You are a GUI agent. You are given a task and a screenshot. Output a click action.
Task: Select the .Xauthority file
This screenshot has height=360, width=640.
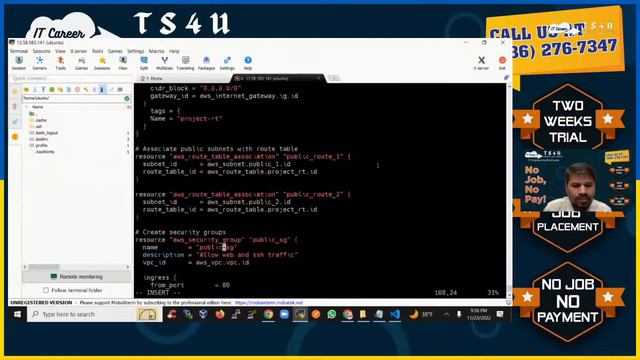(45, 152)
